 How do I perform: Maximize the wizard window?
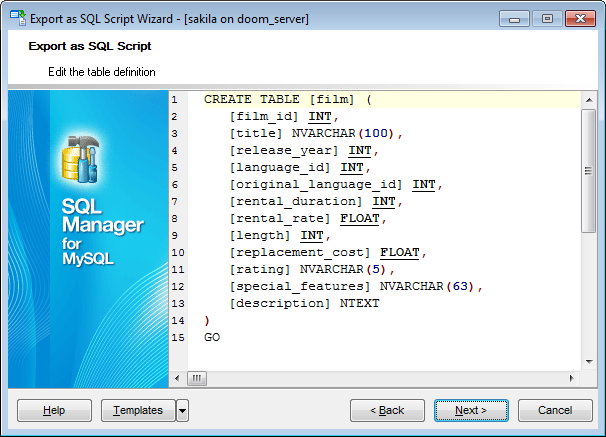[548, 18]
